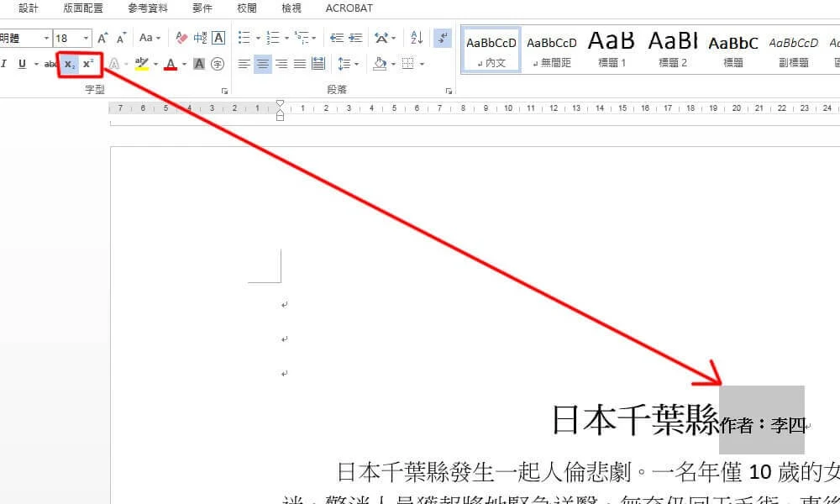Open the 參考資料 ribbon tab

click(147, 8)
